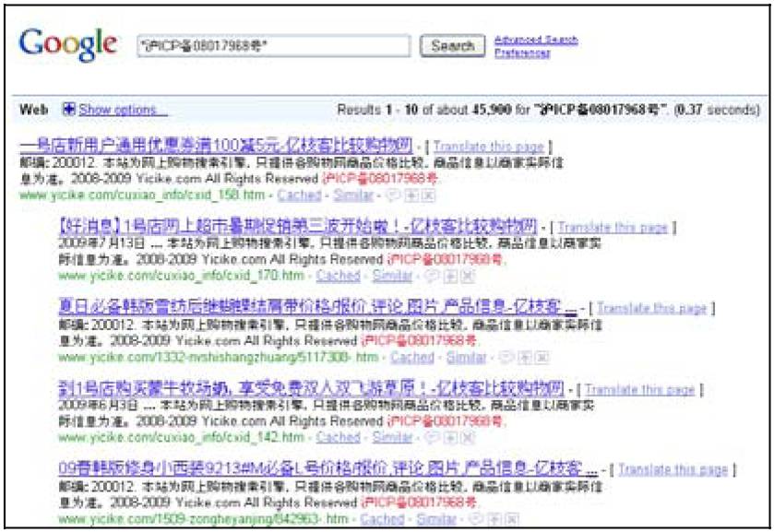
Task: Open the result title starting with 到1号店购买蒙牛
Action: 311,389
